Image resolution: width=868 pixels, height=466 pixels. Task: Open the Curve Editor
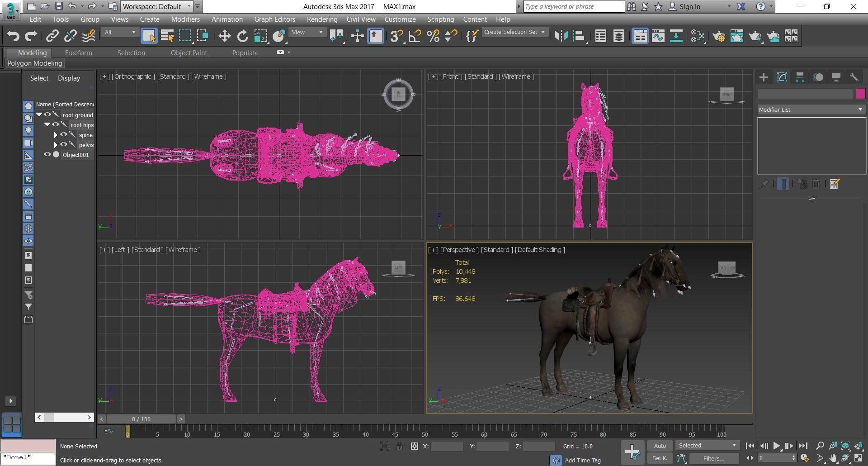coord(658,36)
